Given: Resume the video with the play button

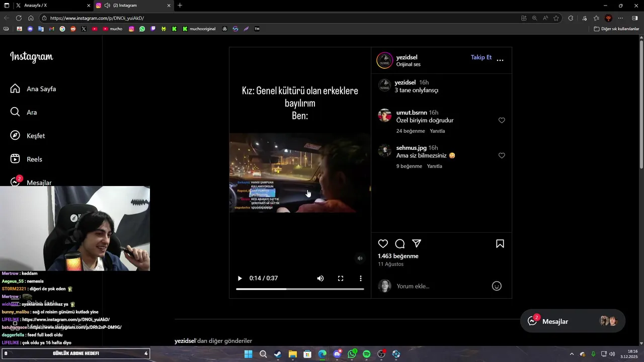Looking at the screenshot, I should pos(239,279).
